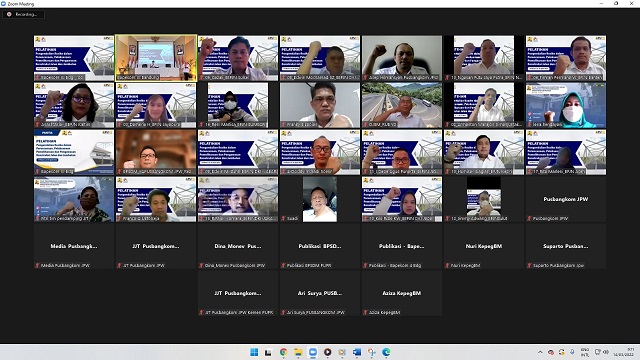Select the Ari Surya_PUSBANGKOM JPW tile
Screen dimensions: 640x360
click(320, 293)
